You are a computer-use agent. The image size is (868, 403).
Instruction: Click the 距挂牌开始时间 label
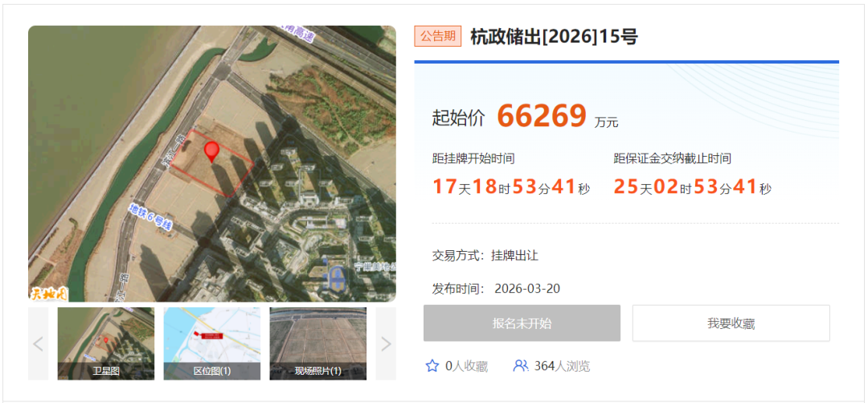(473, 158)
